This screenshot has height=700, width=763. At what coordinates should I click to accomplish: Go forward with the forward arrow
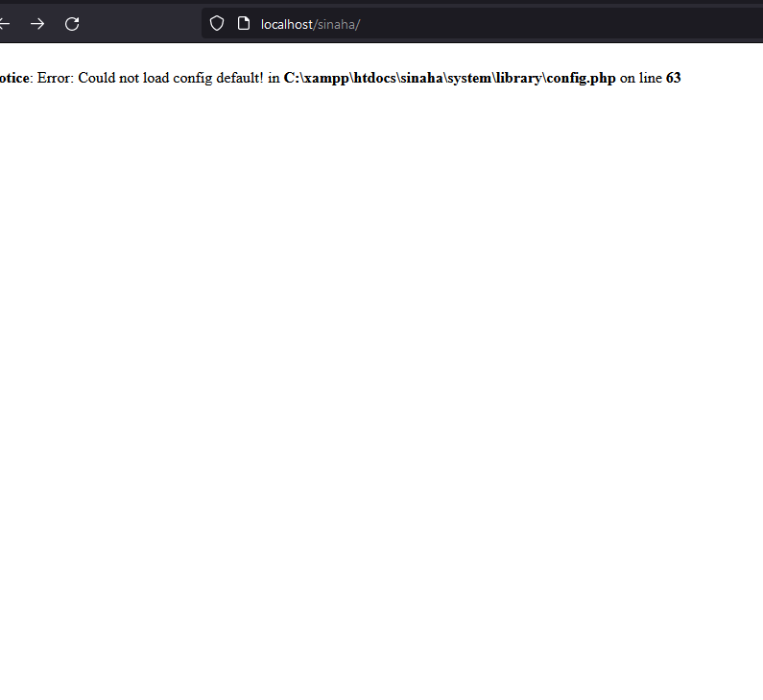37,24
